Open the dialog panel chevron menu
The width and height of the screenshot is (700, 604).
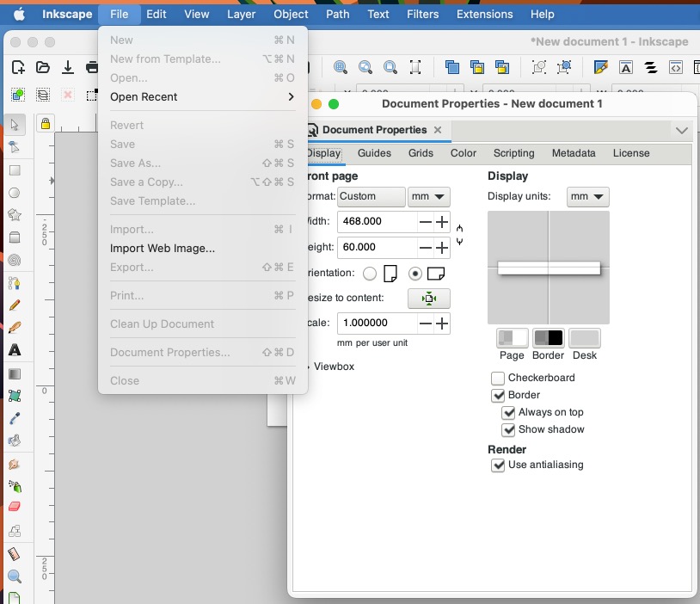click(682, 131)
